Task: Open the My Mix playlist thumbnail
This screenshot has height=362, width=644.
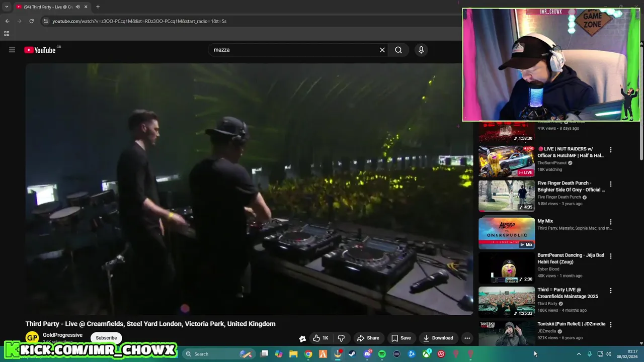Action: coord(507,233)
